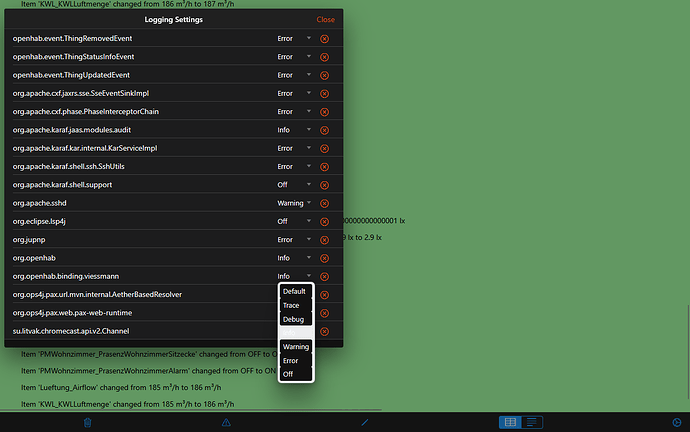Set level to Error in the list
Screen dimensions: 690x432
click(x=296, y=361)
